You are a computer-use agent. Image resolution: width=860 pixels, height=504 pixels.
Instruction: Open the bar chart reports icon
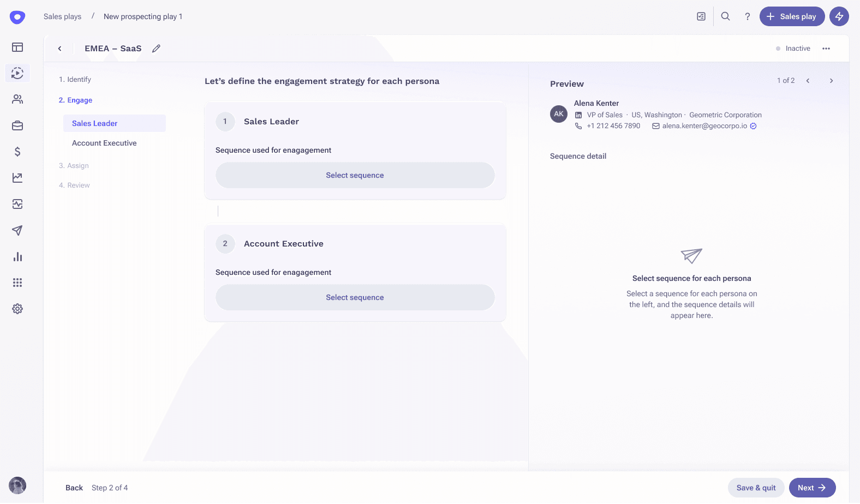[x=17, y=256]
